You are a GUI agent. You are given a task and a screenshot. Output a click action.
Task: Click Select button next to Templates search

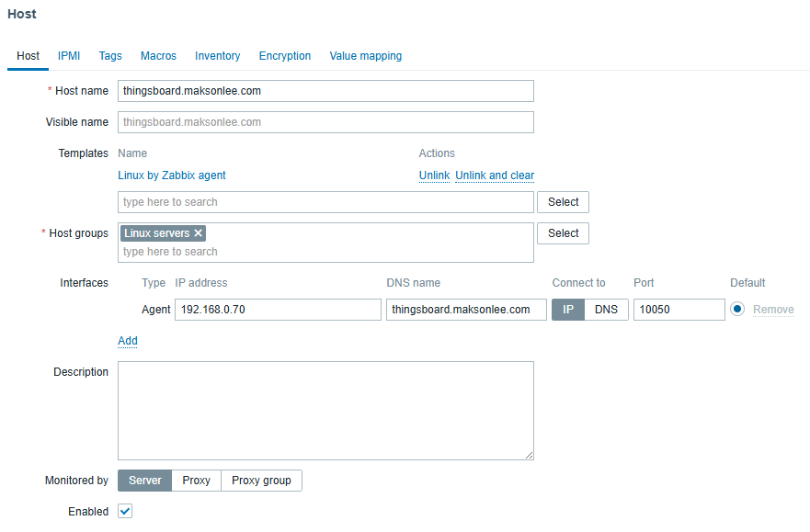click(563, 202)
